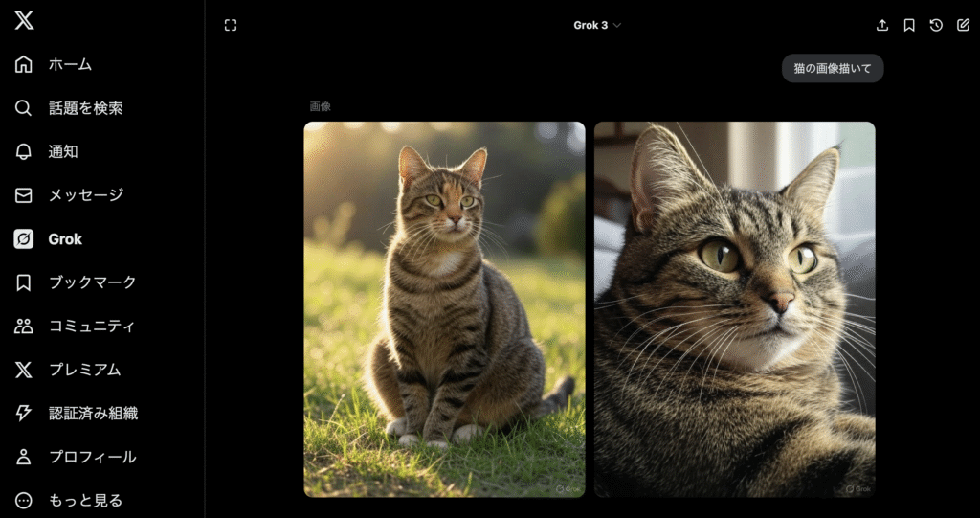Open 話題を検索 menu item

pos(85,108)
